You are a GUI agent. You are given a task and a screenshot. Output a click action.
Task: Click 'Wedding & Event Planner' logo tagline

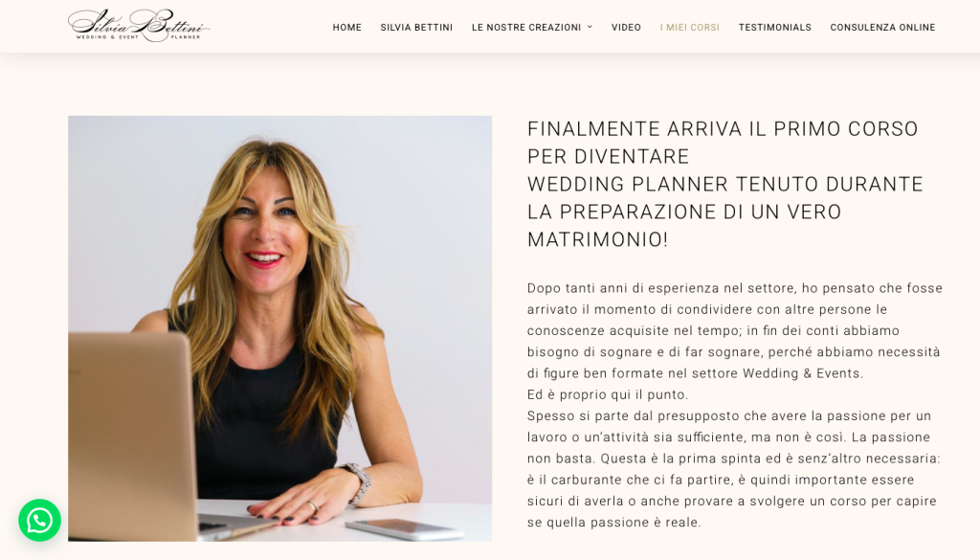click(x=139, y=37)
